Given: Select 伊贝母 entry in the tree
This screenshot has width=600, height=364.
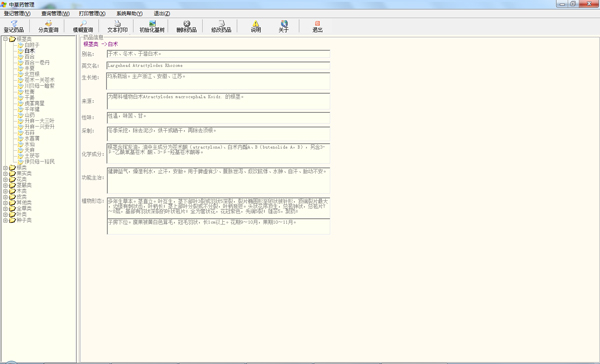Looking at the screenshot, I should pyautogui.click(x=39, y=162).
